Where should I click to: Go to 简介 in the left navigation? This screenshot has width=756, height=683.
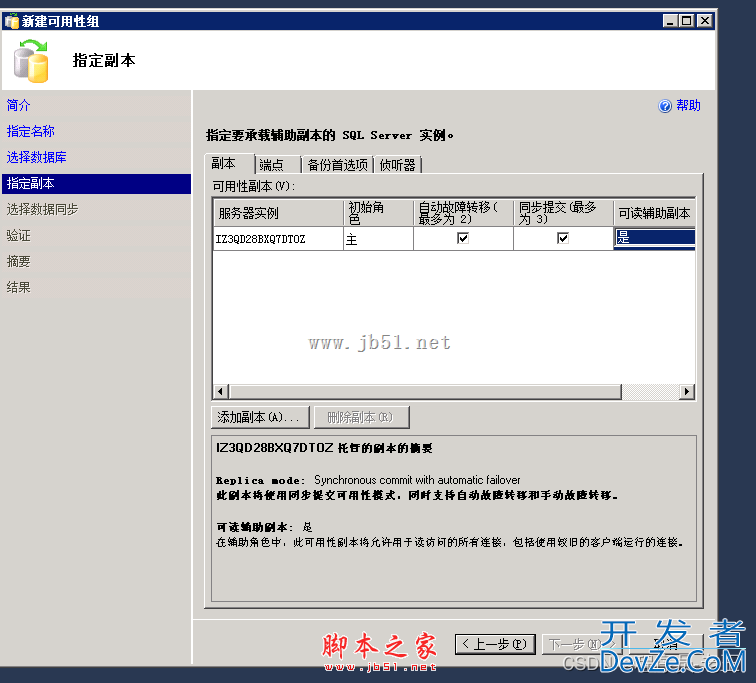click(x=18, y=105)
